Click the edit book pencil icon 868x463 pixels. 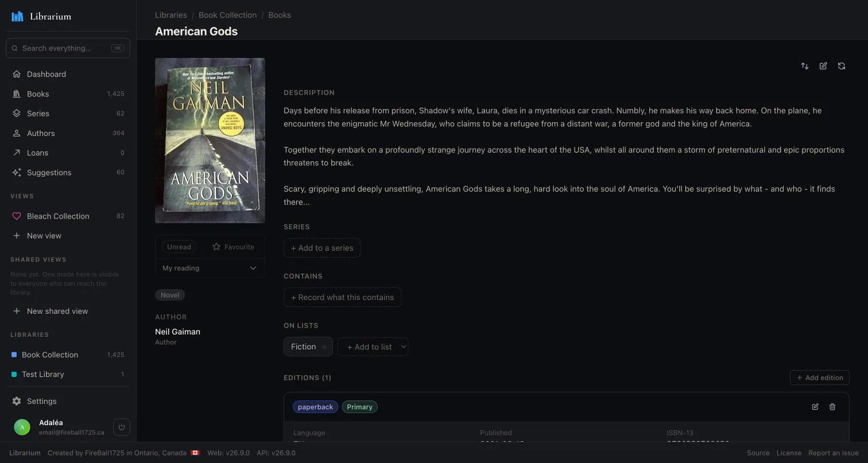pyautogui.click(x=823, y=66)
